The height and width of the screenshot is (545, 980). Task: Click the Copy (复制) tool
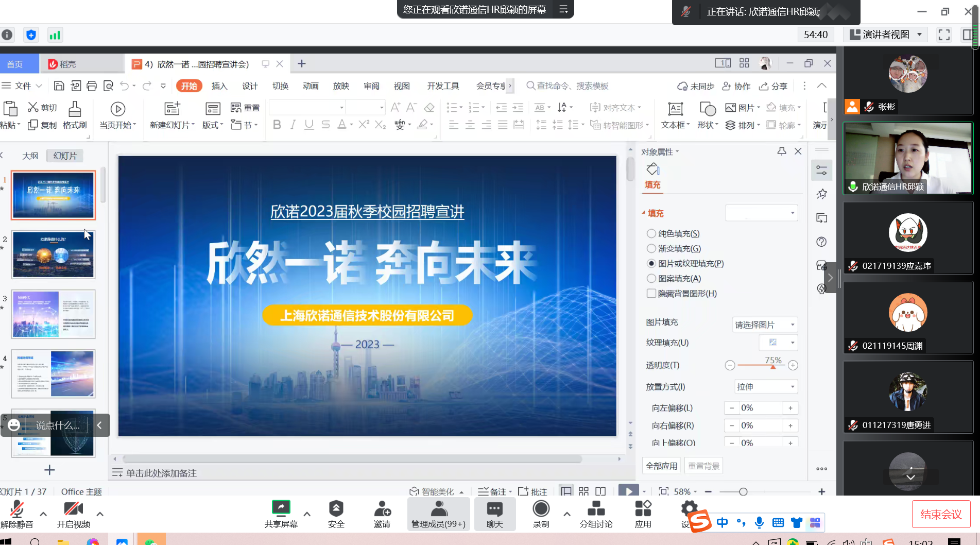click(42, 125)
